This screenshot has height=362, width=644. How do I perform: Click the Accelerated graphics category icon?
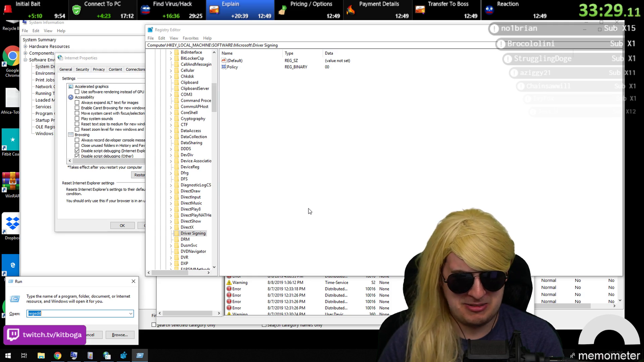[71, 86]
